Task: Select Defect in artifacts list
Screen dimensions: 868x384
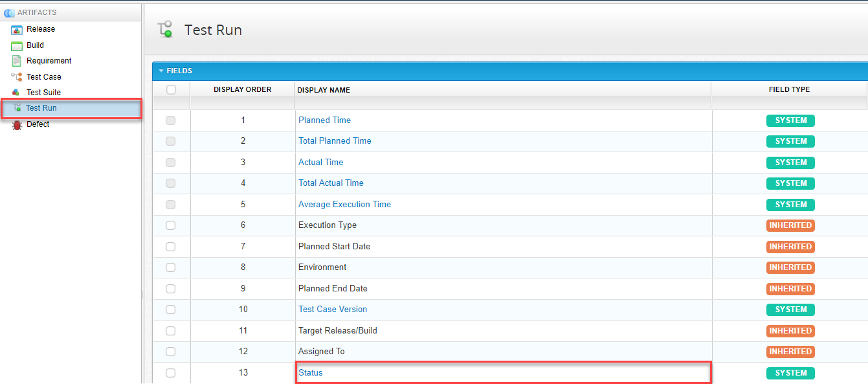Action: [38, 124]
